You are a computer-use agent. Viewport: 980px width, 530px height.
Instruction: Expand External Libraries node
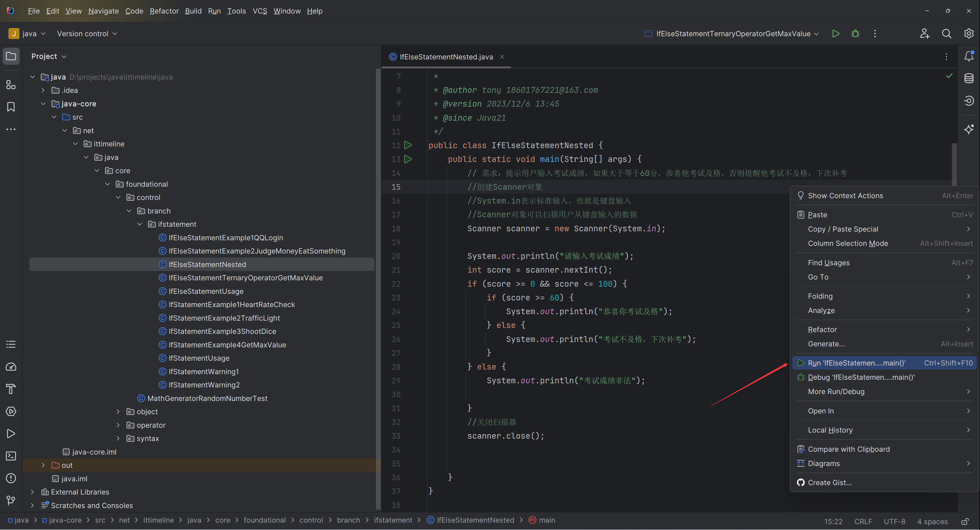pyautogui.click(x=32, y=492)
